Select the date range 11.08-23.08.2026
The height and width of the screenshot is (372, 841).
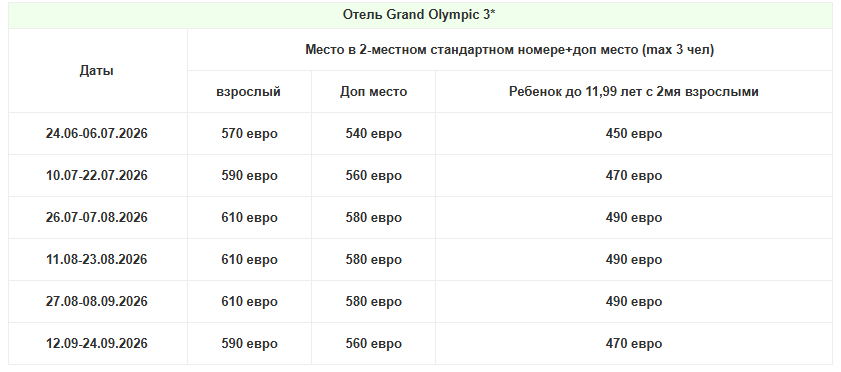pos(97,259)
